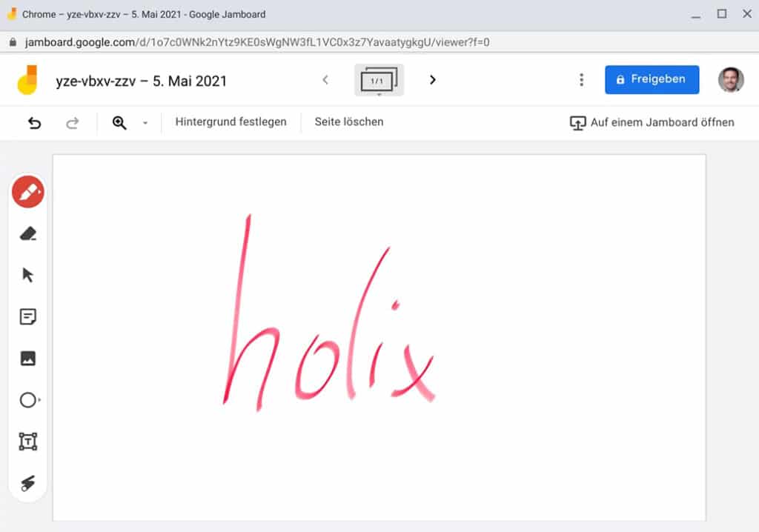Choose Seite löschen from the toolbar
The image size is (759, 532).
349,122
